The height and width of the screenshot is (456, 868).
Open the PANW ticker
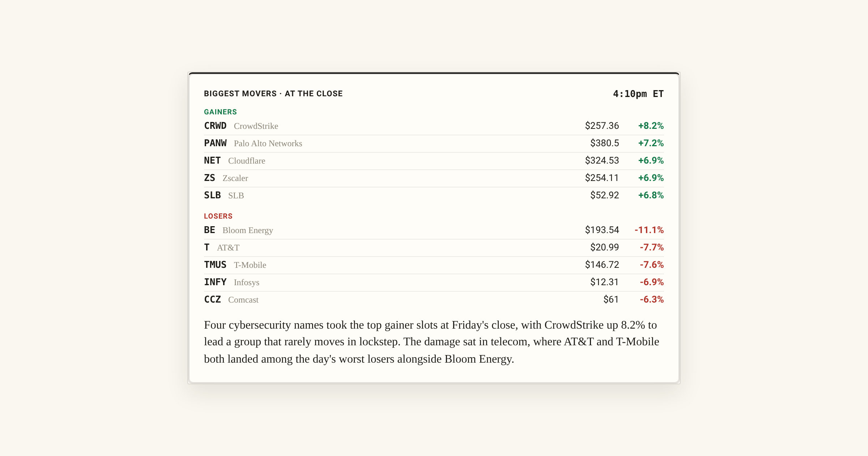[x=215, y=143]
